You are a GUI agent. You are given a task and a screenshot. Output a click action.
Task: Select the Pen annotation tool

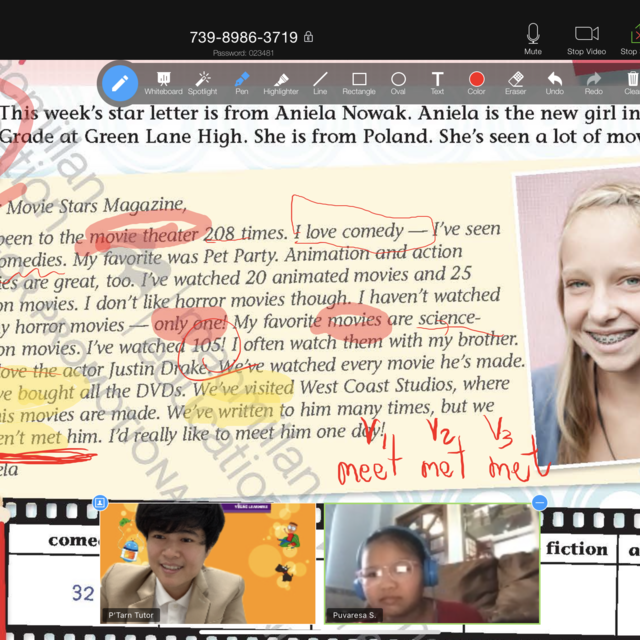(242, 83)
